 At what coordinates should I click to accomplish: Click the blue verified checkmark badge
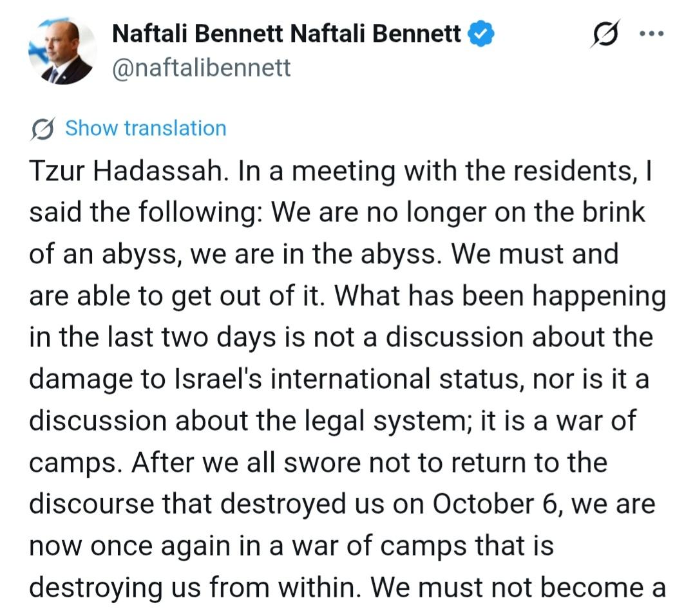click(x=481, y=35)
